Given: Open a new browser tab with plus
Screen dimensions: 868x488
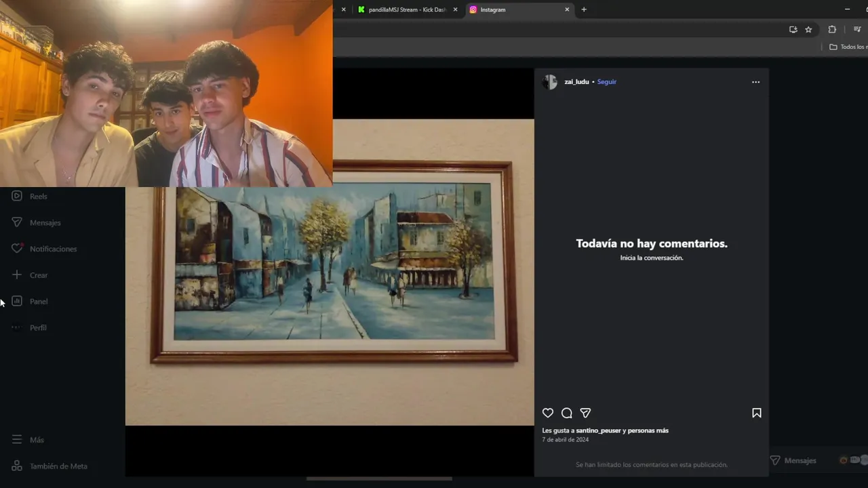Looking at the screenshot, I should [x=584, y=9].
